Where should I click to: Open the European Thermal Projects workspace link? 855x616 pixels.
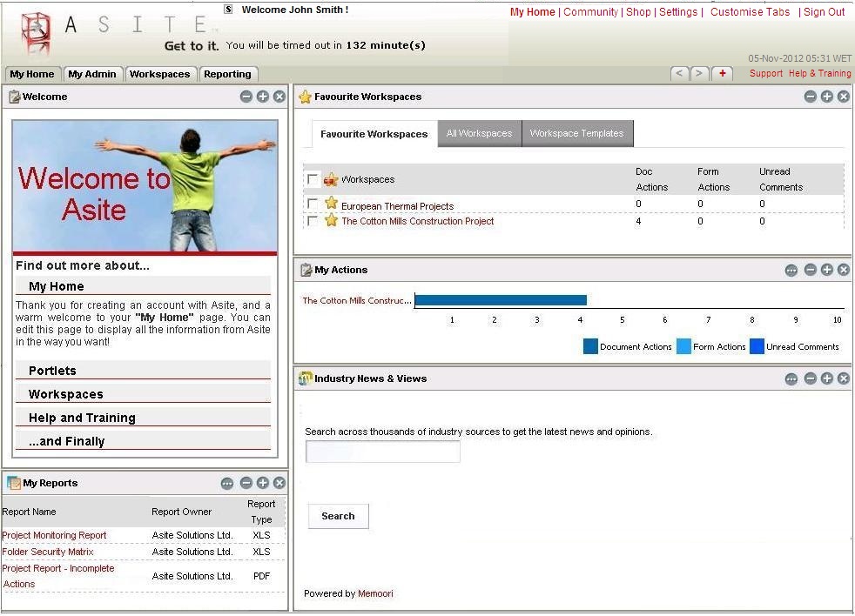click(398, 206)
